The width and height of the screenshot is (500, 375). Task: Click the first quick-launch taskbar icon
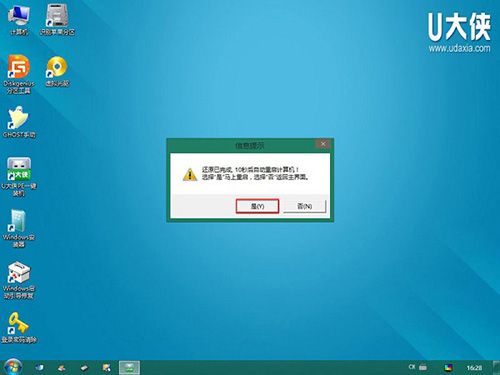(x=40, y=368)
